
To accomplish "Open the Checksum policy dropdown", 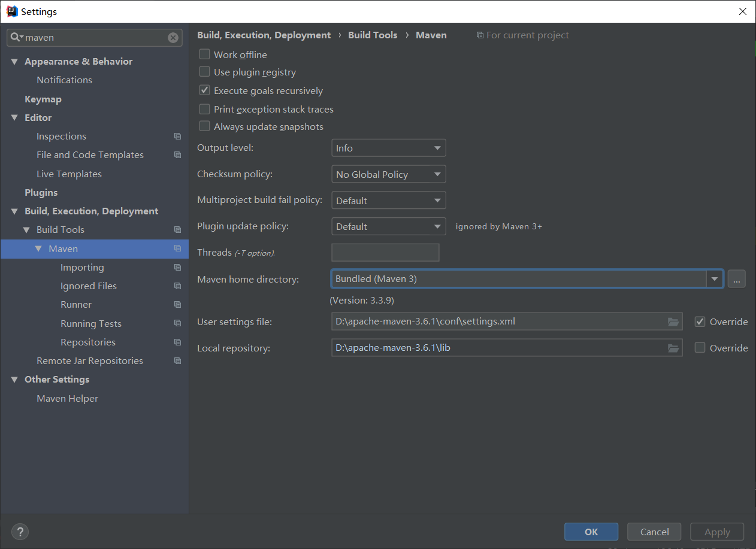I will (x=389, y=174).
